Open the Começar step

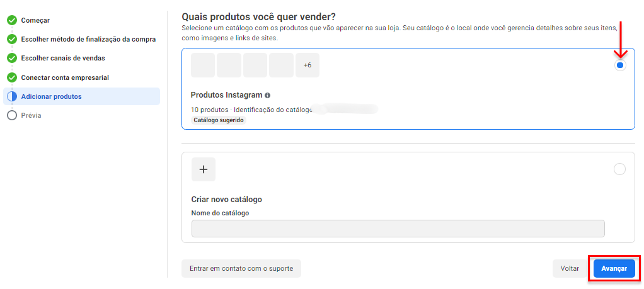[35, 20]
